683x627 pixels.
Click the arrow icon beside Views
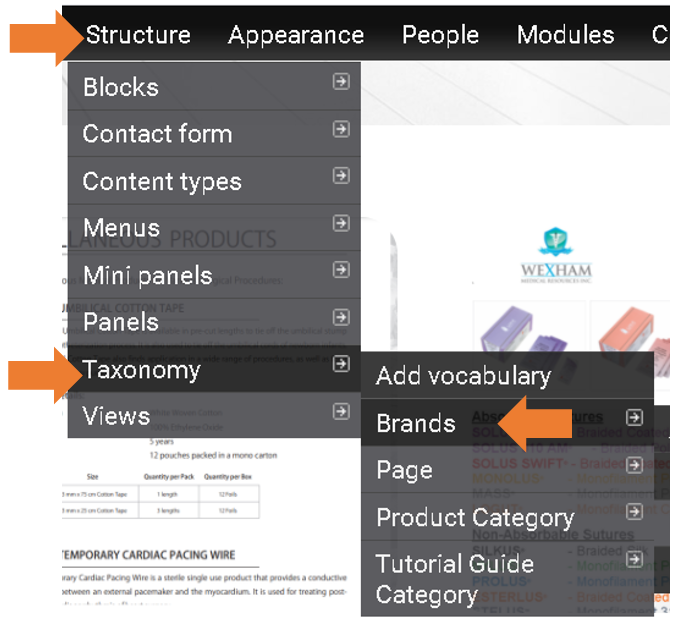(x=341, y=411)
